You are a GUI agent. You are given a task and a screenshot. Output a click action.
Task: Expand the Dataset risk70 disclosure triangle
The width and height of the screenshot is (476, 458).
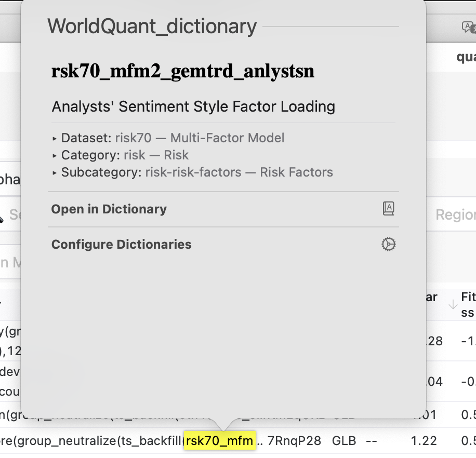(55, 139)
